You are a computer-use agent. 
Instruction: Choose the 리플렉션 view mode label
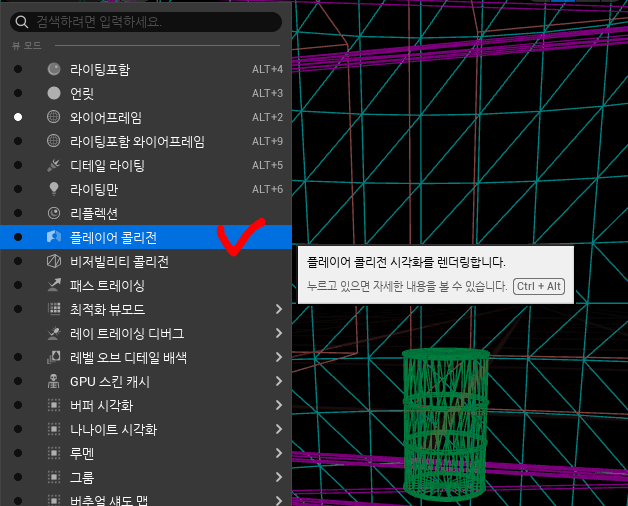tap(94, 214)
